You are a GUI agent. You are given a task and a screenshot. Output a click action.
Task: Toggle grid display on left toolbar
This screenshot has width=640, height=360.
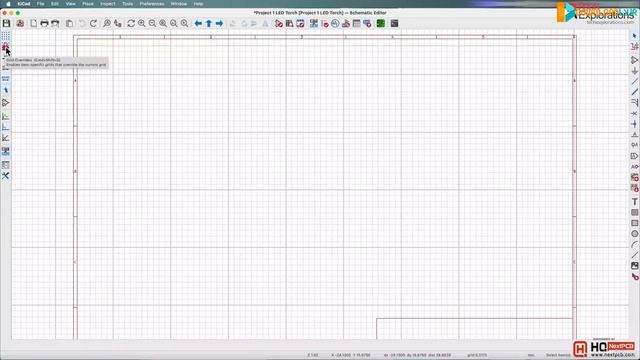pyautogui.click(x=5, y=36)
